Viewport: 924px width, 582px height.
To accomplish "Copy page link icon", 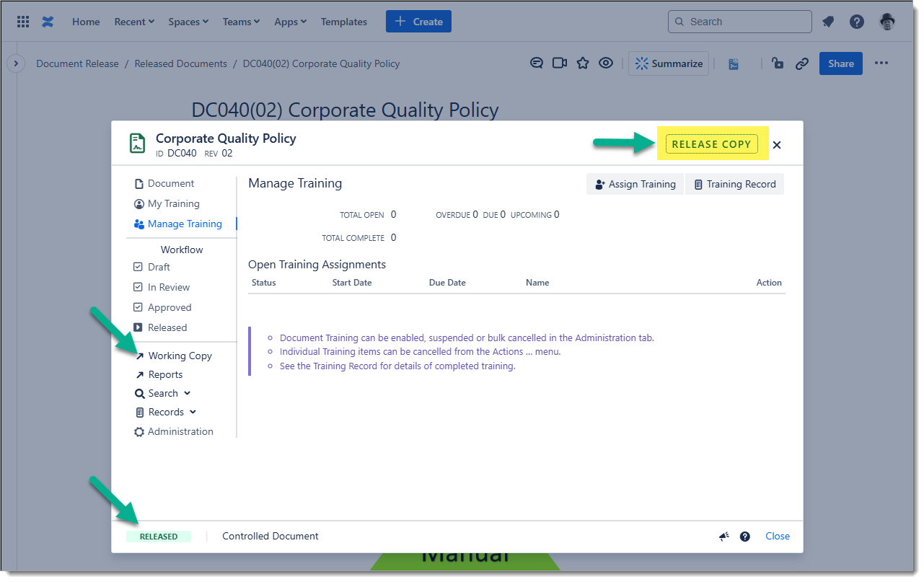I will tap(802, 63).
